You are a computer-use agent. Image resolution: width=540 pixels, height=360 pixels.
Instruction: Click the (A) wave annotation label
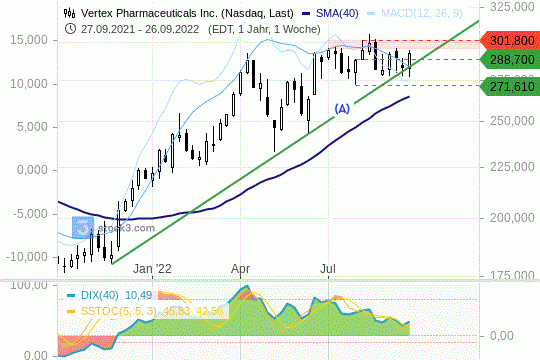click(342, 109)
